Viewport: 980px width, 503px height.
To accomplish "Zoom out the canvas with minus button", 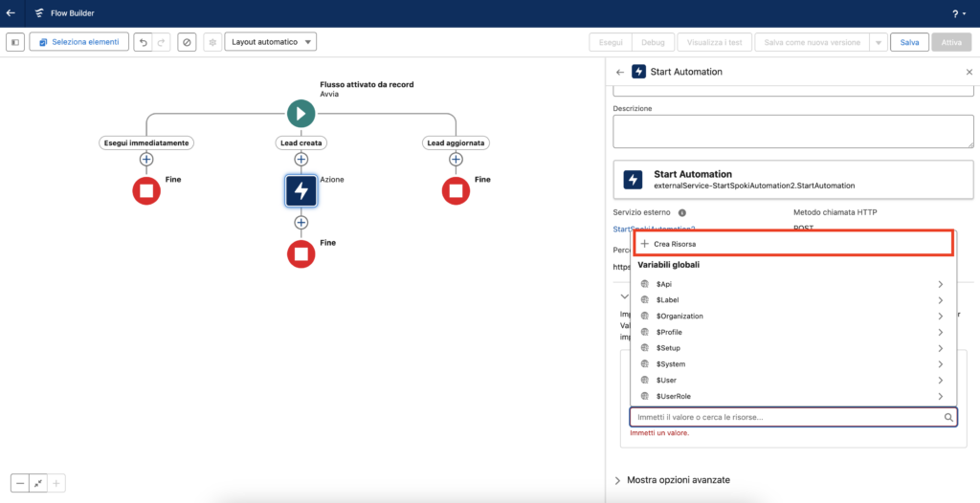I will click(20, 484).
